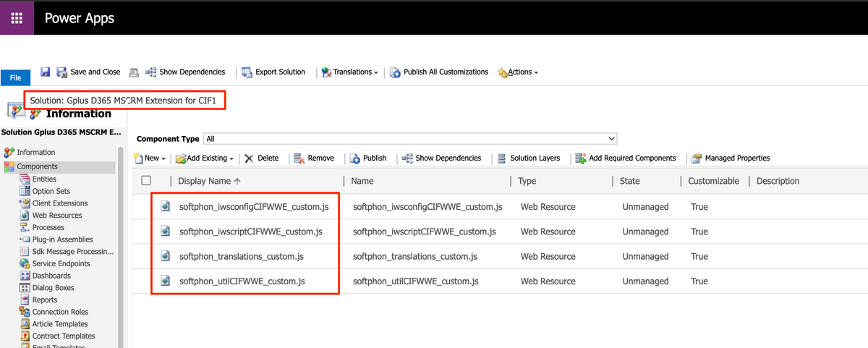Select softphon_translations_custom.js display name
The image size is (868, 348).
tap(242, 256)
